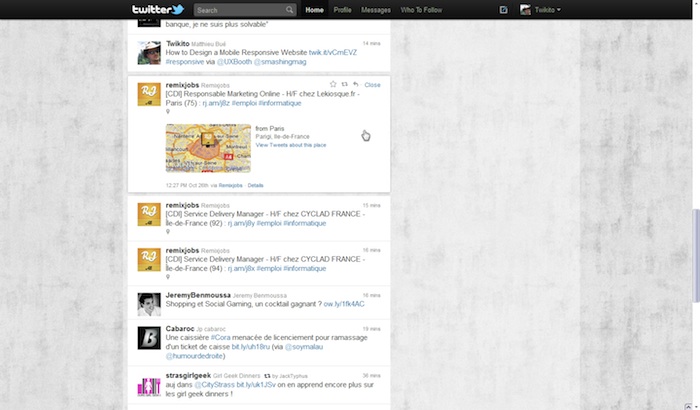Open the ow.ly/1fk4AC link
Screen dimensions: 700x410
coord(343,303)
